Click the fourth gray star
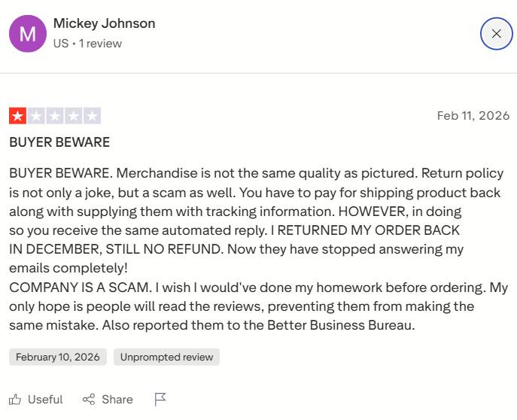This screenshot has height=420, width=517. click(x=74, y=116)
